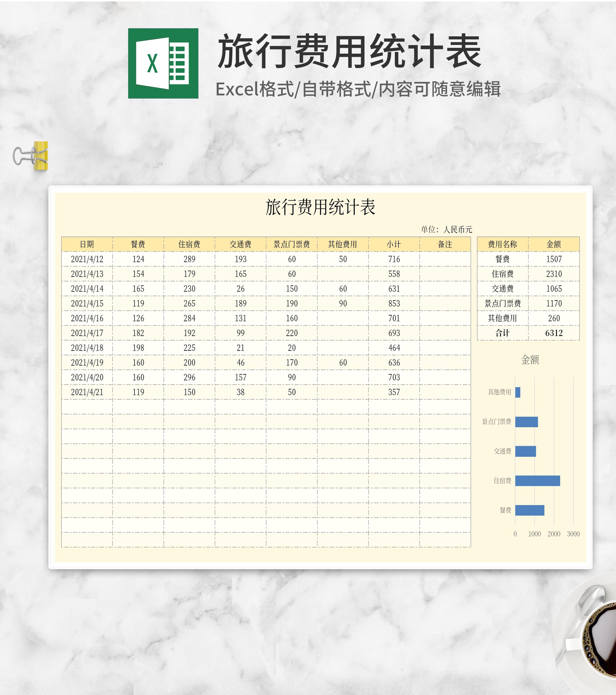
Task: Click the 备注 column header
Action: [445, 244]
